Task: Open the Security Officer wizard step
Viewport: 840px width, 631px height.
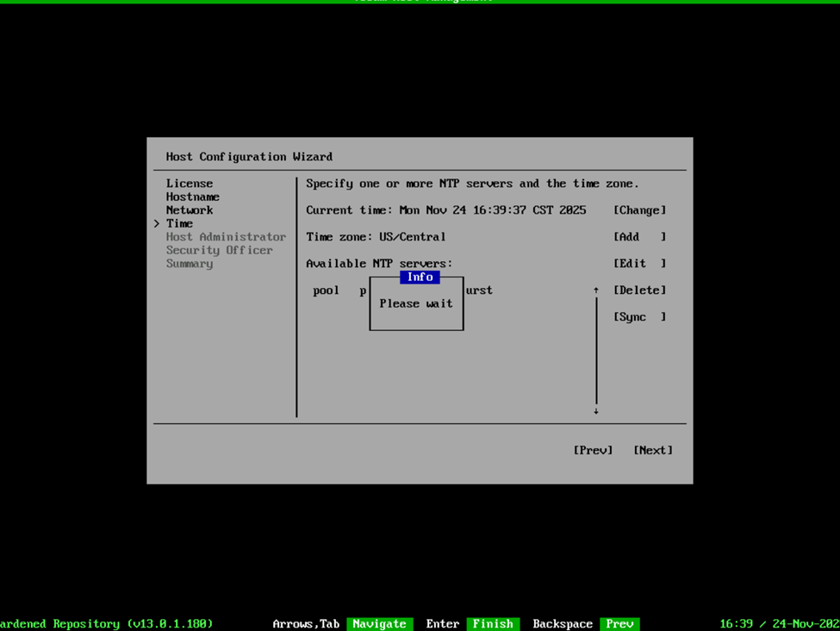Action: (x=220, y=250)
